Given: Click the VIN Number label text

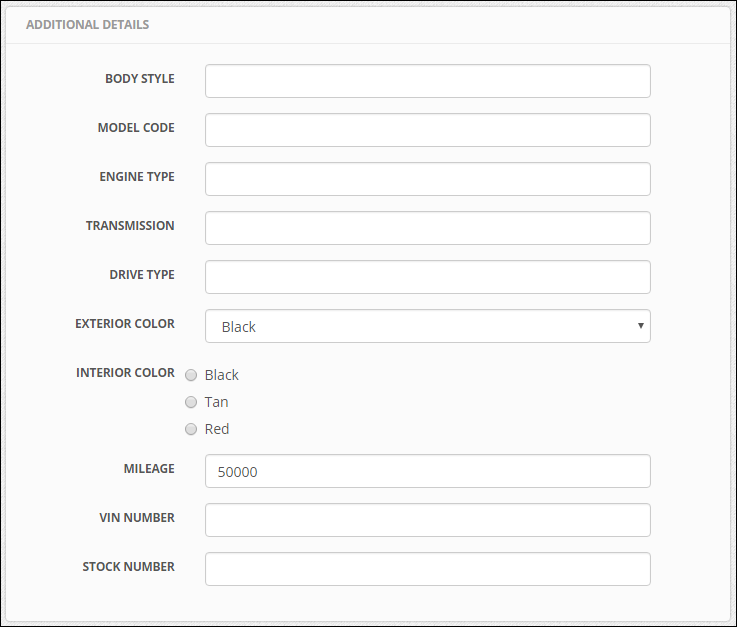Looking at the screenshot, I should point(137,517).
